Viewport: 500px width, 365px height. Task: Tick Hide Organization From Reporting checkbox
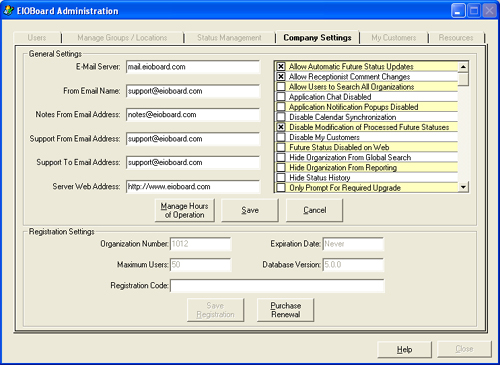click(x=281, y=167)
